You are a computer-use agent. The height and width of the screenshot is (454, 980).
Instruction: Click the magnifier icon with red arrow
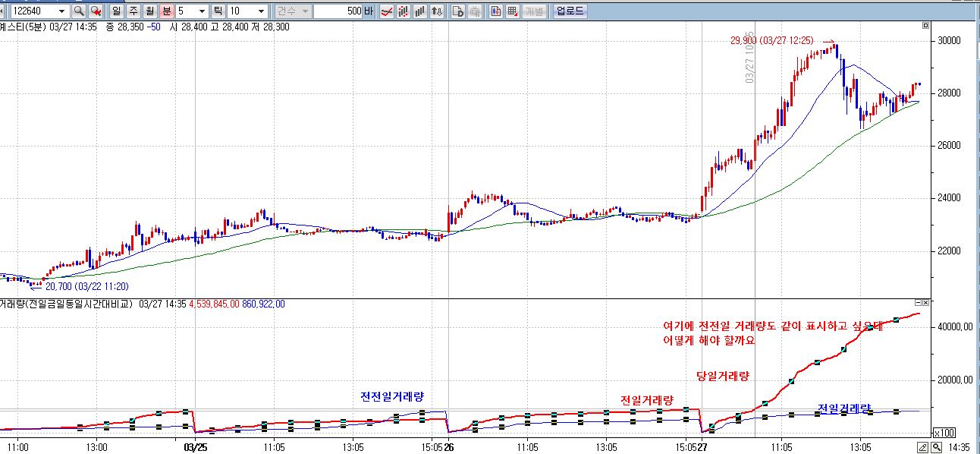point(96,11)
